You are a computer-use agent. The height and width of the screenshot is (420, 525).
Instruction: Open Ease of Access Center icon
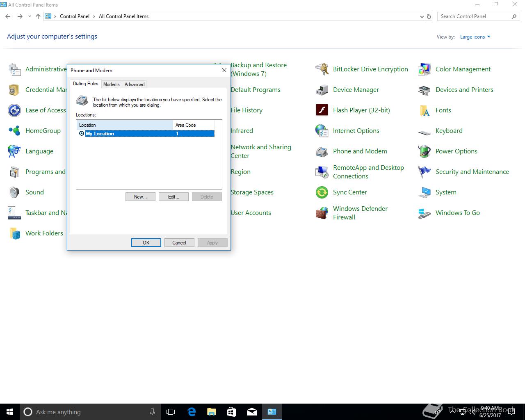15,110
